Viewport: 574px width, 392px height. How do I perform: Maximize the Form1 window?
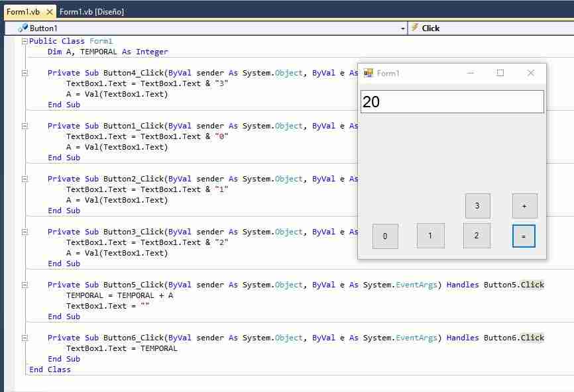500,73
